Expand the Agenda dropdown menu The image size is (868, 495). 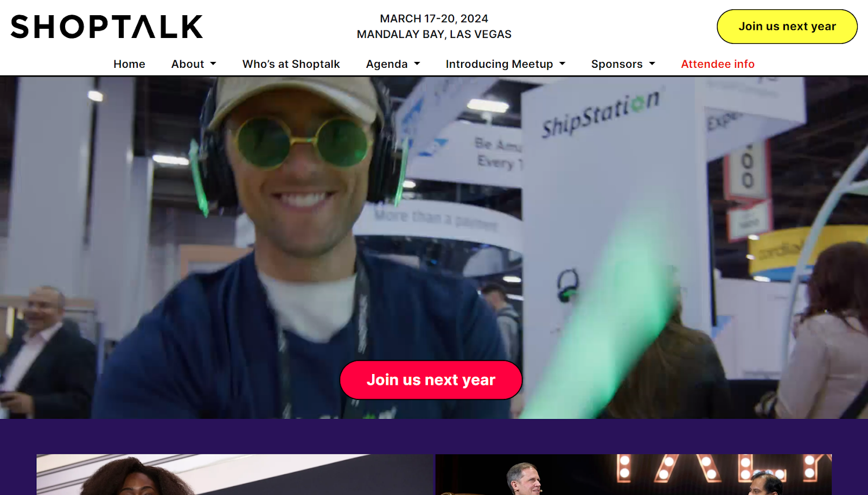point(393,64)
